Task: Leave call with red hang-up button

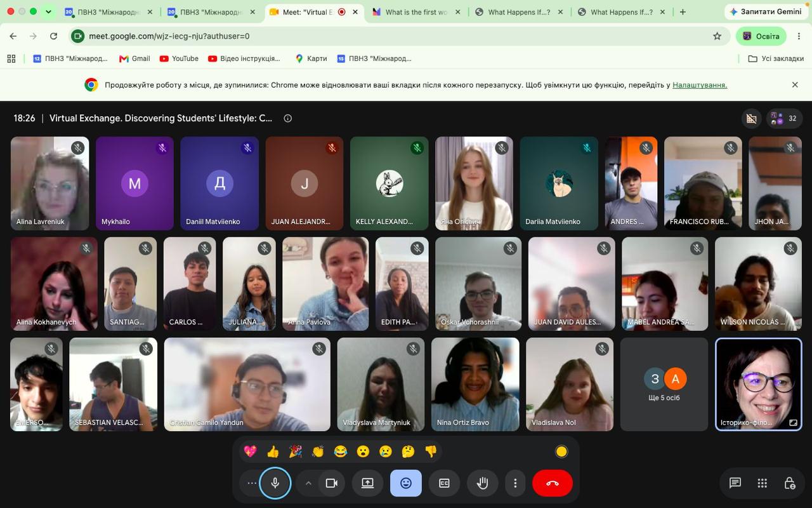Action: [553, 483]
